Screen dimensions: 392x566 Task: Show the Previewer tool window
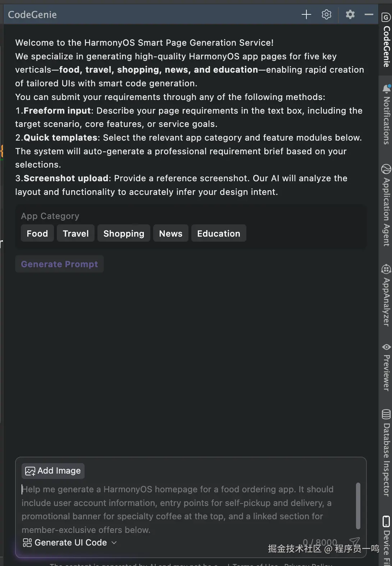point(386,368)
